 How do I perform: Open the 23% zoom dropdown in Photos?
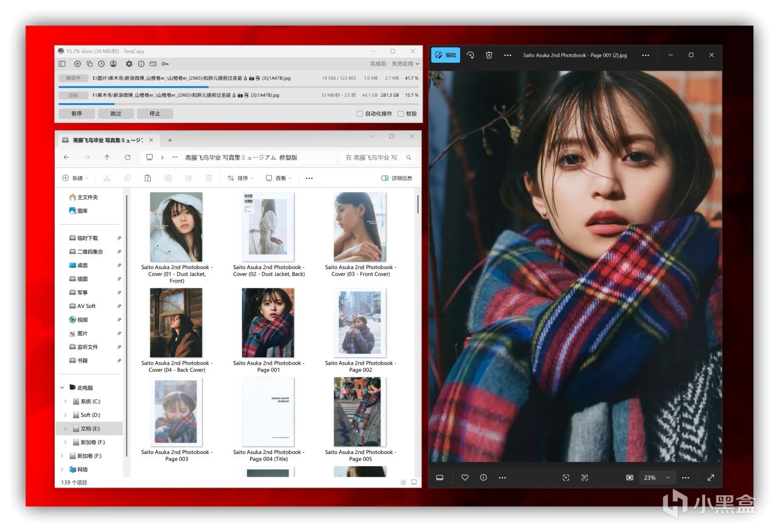click(657, 478)
